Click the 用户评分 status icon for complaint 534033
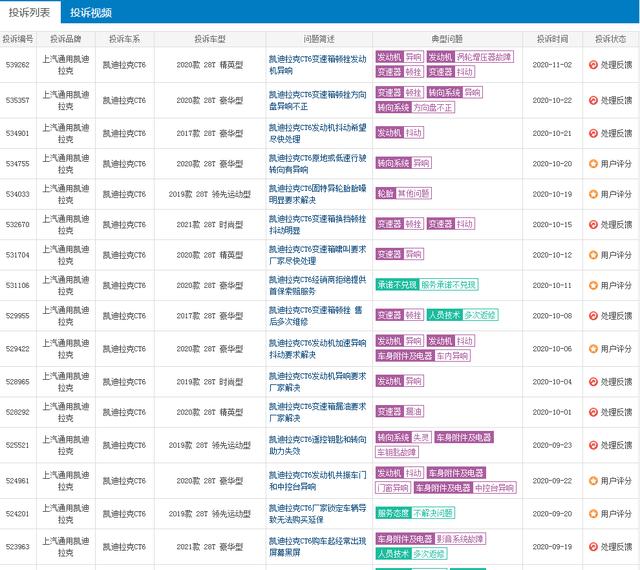Viewport: 640px width, 570px height. point(593,194)
